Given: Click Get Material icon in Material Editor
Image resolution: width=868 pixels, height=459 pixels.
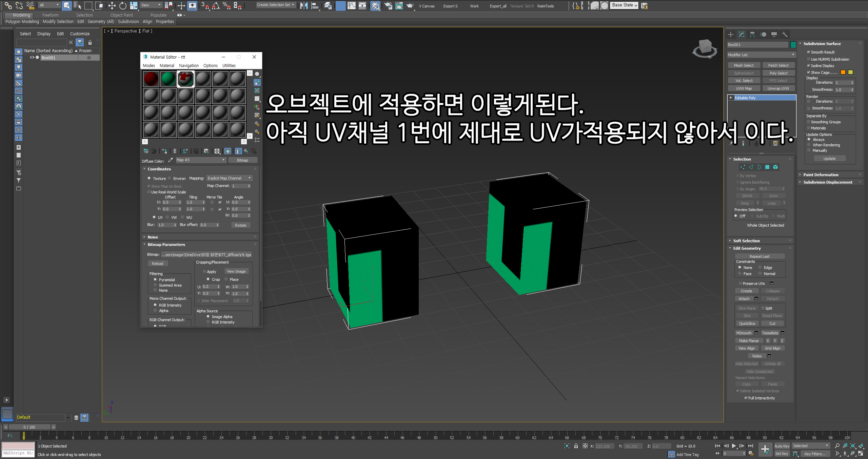Looking at the screenshot, I should tap(146, 151).
